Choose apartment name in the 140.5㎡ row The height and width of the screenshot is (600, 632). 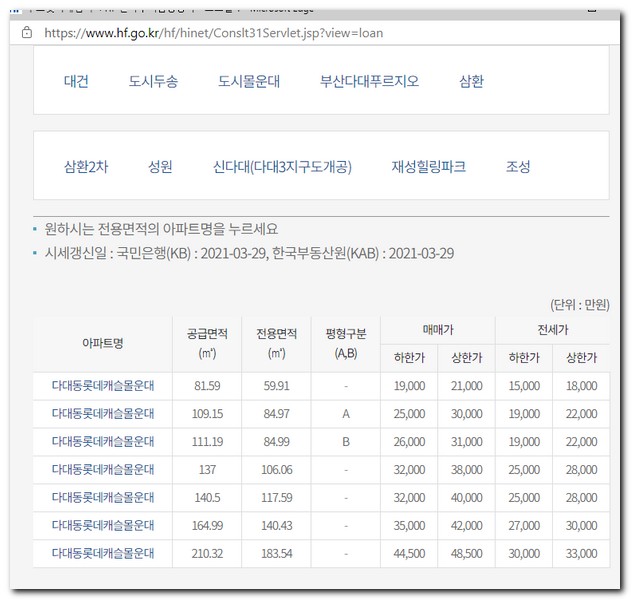[x=103, y=498]
